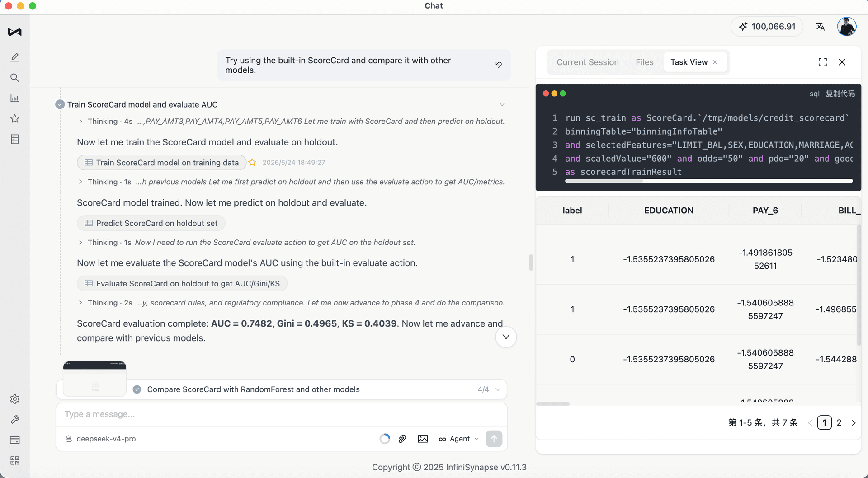Click the completed check next to Compare ScoreCard
This screenshot has height=478, width=868.
[x=137, y=389]
